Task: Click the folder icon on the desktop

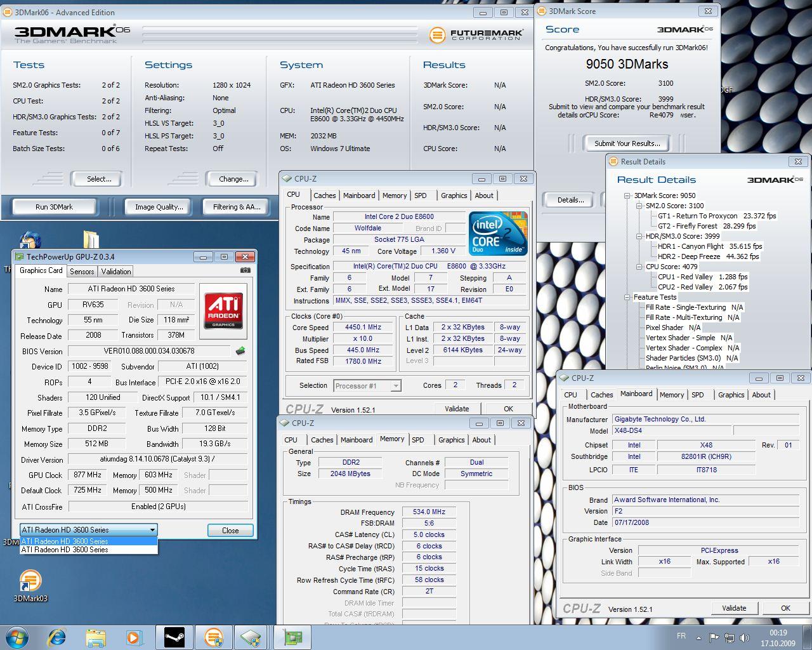Action: pyautogui.click(x=91, y=240)
